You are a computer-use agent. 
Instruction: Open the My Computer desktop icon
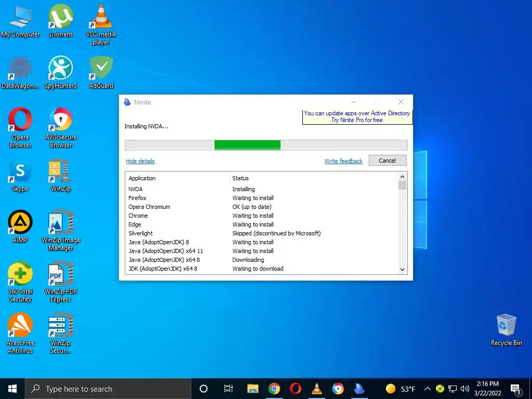(x=20, y=22)
